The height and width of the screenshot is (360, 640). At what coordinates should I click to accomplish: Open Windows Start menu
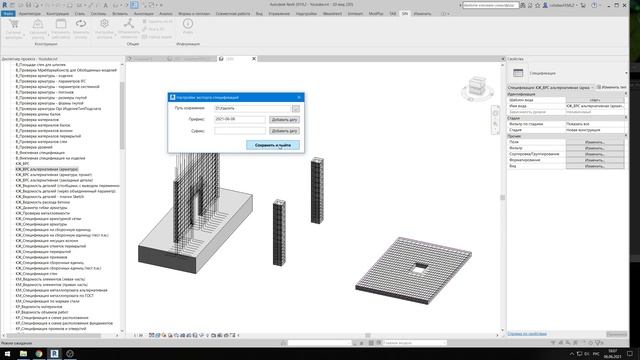[7, 353]
